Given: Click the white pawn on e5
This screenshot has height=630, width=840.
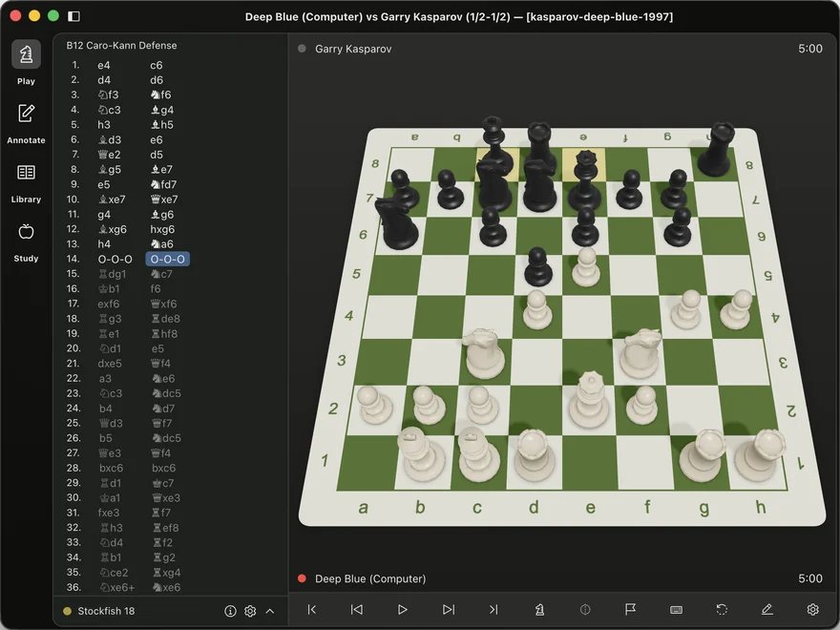Looking at the screenshot, I should click(x=585, y=266).
